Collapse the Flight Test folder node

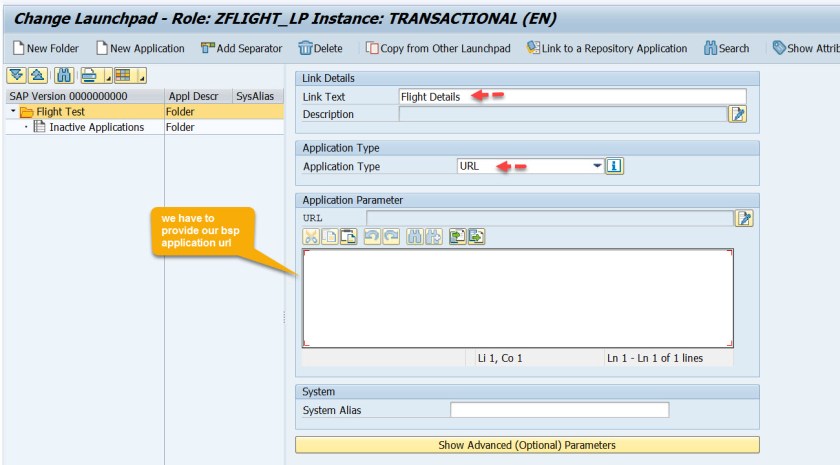click(13, 111)
